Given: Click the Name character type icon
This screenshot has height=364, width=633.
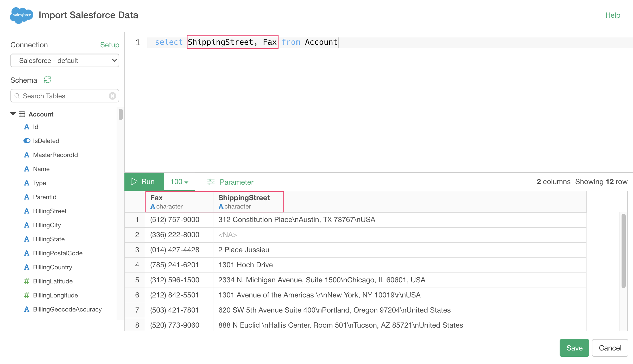Looking at the screenshot, I should [x=27, y=169].
